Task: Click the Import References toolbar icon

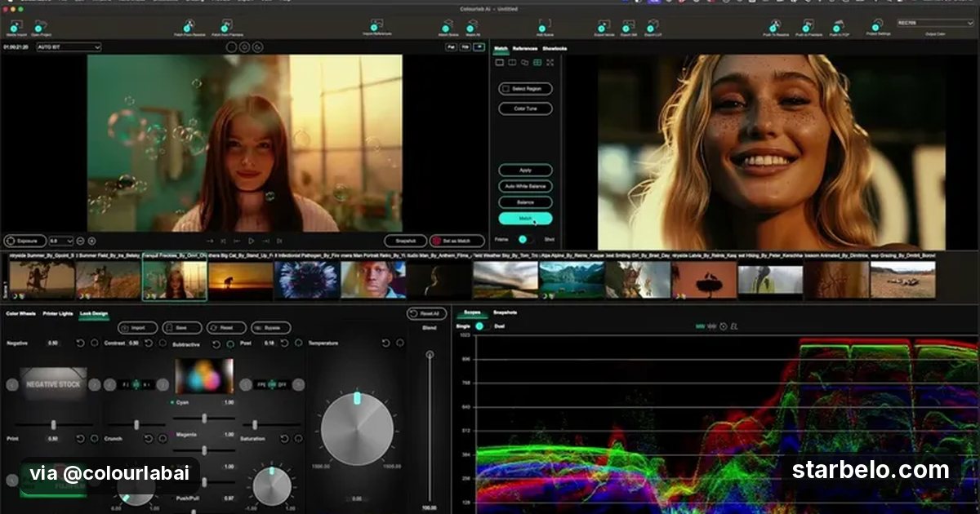Action: pos(376,25)
